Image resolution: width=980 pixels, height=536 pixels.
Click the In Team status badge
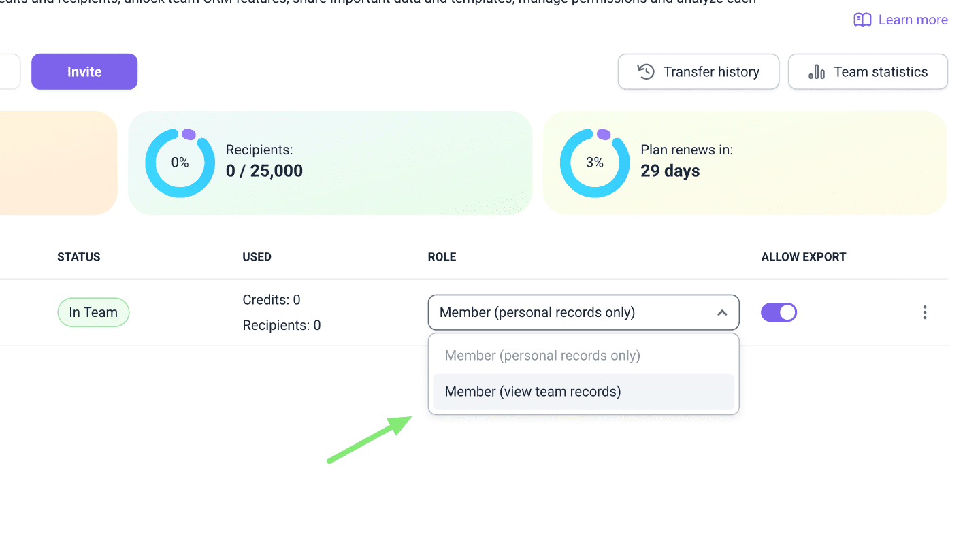tap(93, 312)
